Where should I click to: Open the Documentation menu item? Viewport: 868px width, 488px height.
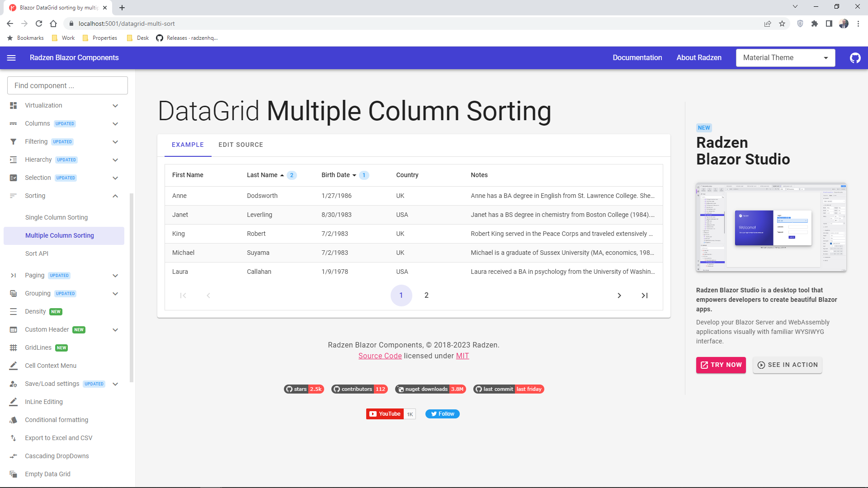637,58
